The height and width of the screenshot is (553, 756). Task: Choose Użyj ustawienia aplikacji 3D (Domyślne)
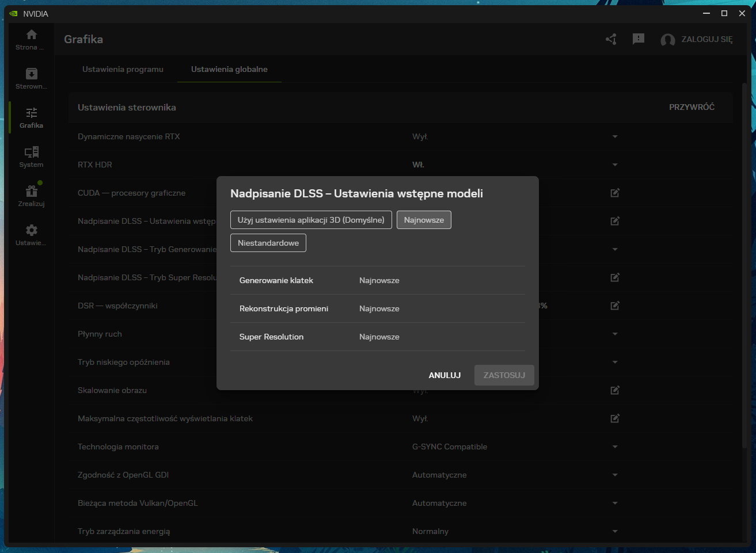[311, 220]
